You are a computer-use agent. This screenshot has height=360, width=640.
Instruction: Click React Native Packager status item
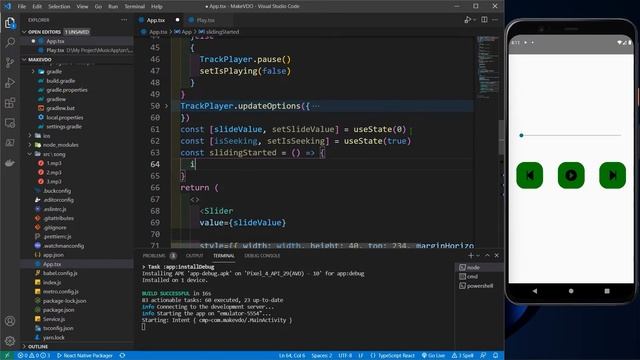85,356
